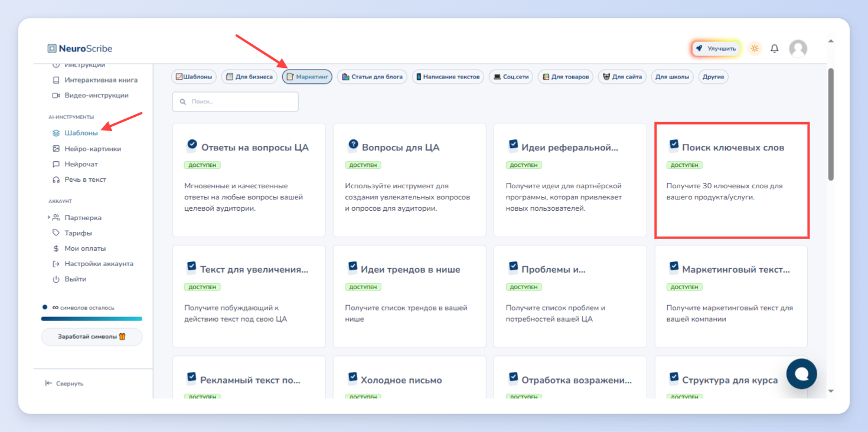Viewport: 868px width, 432px height.
Task: Open the notifications bell
Action: point(775,48)
